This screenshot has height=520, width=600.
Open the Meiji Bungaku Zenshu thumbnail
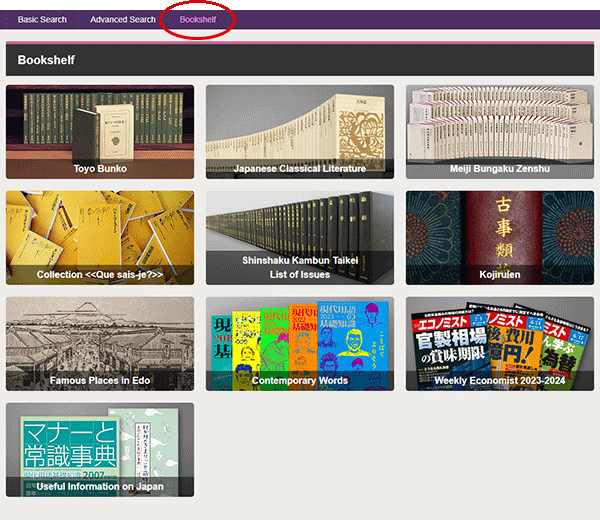coord(500,120)
